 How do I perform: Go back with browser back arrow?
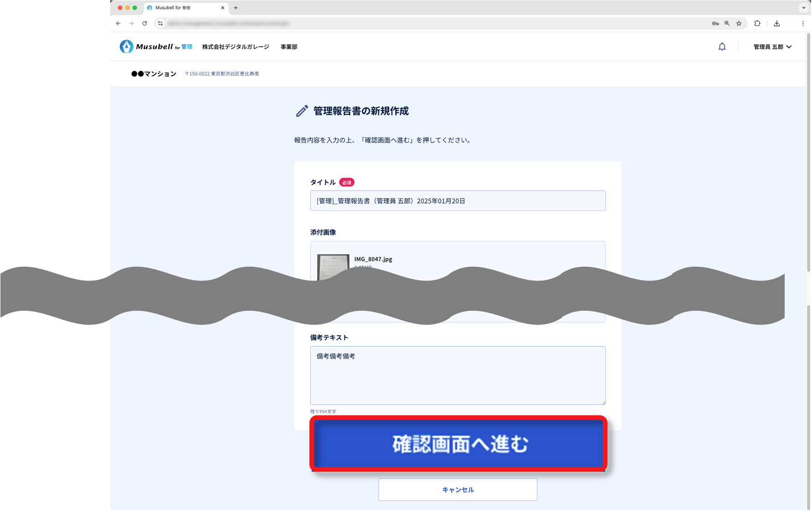(118, 23)
